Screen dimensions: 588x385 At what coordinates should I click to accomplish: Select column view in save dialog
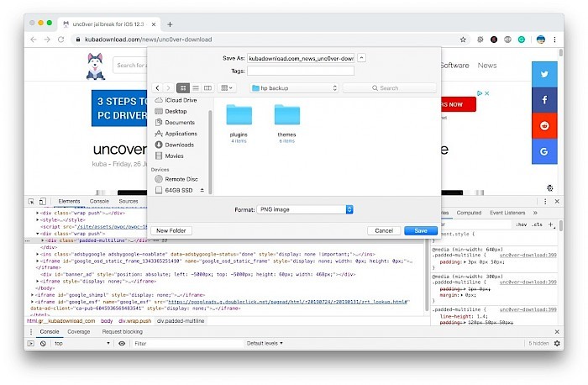207,87
